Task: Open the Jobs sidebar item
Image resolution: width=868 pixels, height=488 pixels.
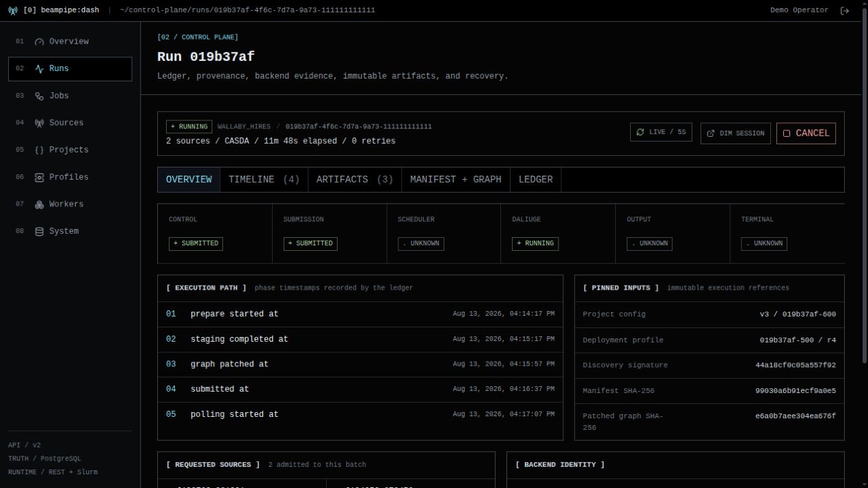Action: 70,96
